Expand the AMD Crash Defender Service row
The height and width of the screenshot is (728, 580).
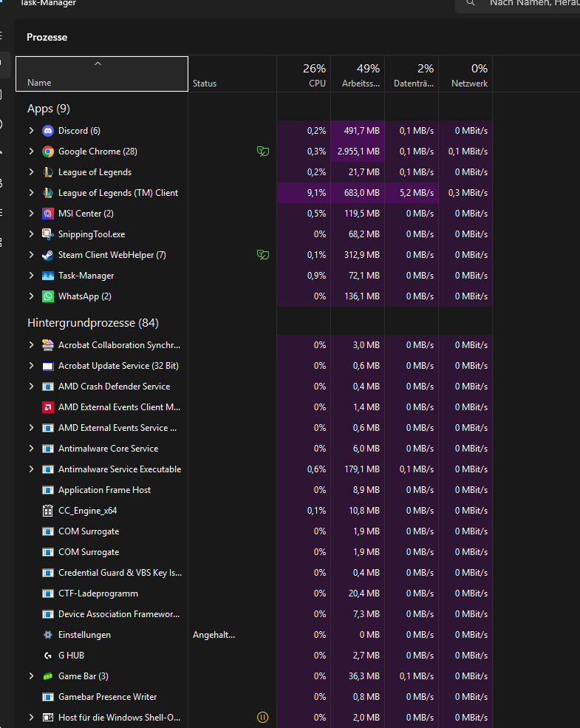point(31,387)
